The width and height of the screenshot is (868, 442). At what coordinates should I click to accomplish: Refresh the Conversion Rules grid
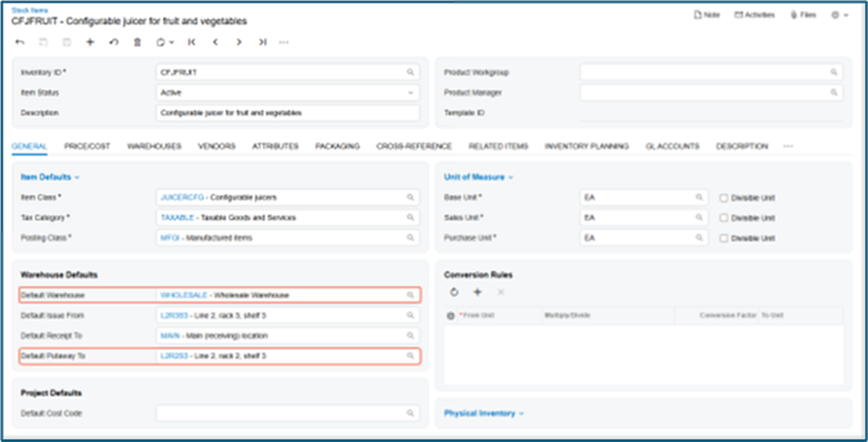pos(454,292)
